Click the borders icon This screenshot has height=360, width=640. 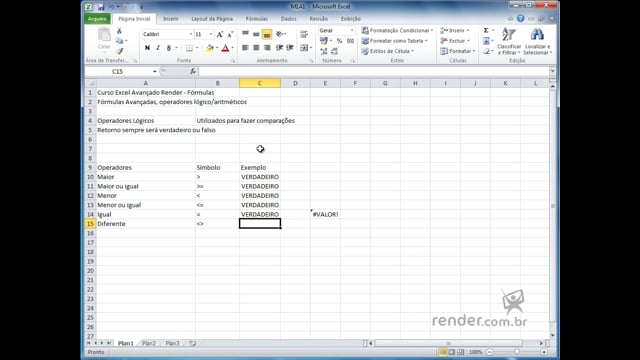[189, 48]
